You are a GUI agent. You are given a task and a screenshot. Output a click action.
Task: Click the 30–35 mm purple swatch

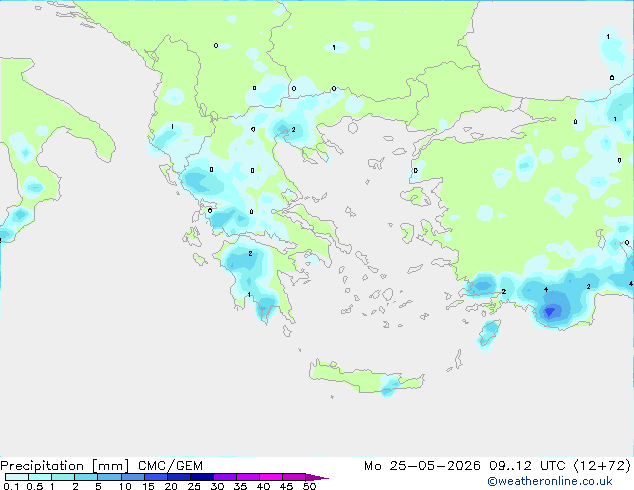(x=225, y=477)
